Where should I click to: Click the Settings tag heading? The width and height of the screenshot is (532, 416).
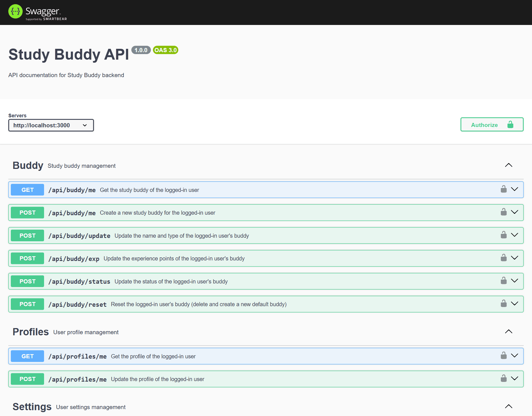point(32,407)
